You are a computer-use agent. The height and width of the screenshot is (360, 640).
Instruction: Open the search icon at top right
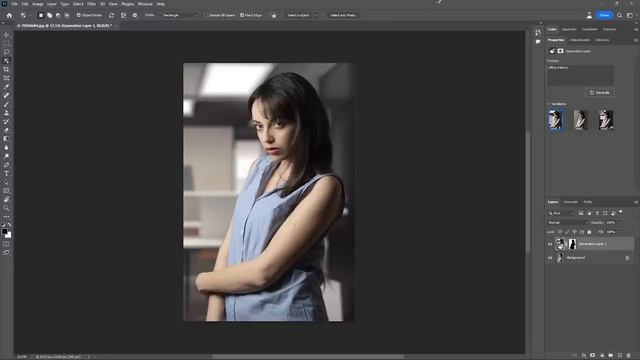click(x=620, y=15)
